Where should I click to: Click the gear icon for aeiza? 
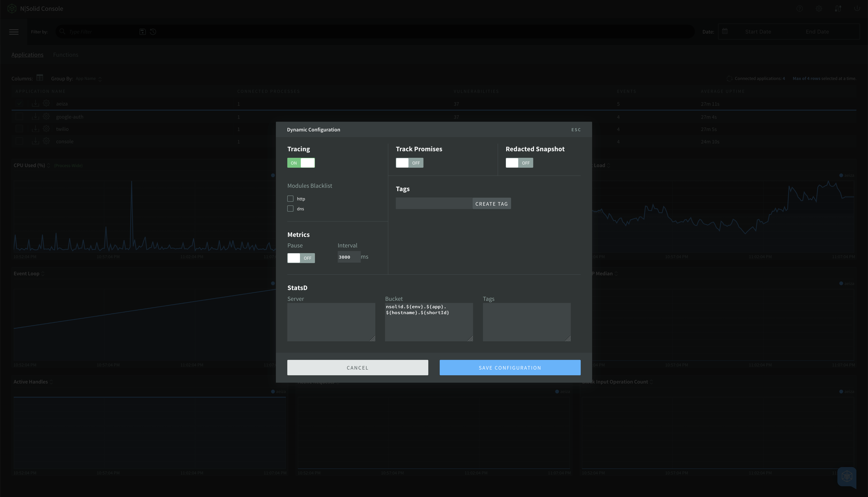point(46,103)
